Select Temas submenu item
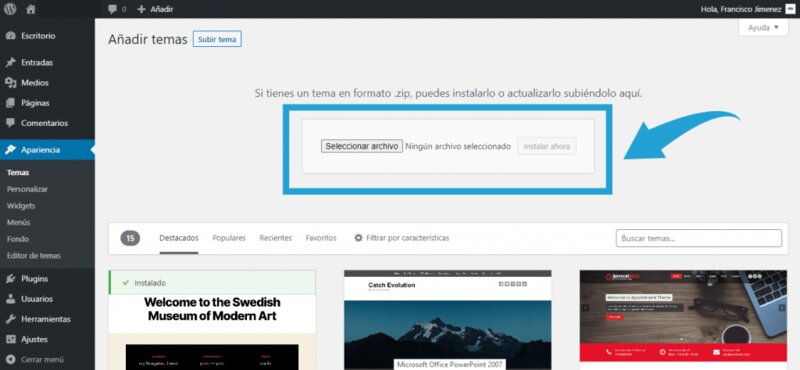 point(18,172)
